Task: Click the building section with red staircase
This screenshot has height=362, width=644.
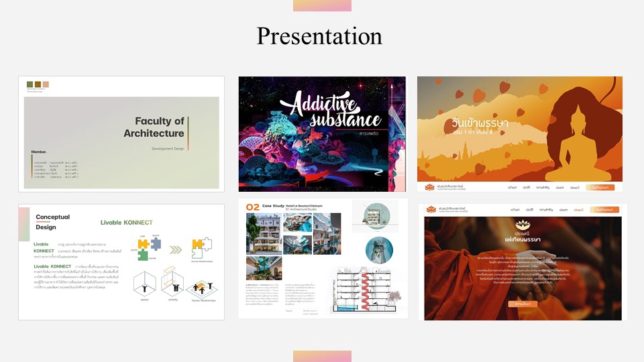Action: (364, 290)
